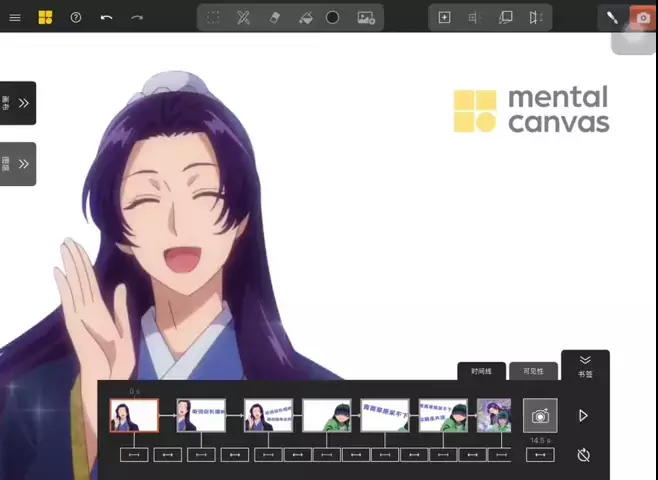Click the yellow Mental Canvas logo icon
The height and width of the screenshot is (480, 658).
point(45,18)
